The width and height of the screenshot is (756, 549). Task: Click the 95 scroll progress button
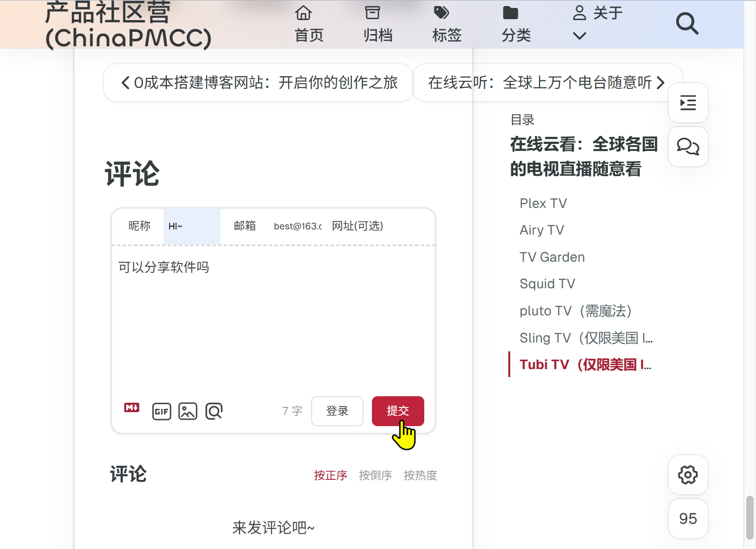688,519
